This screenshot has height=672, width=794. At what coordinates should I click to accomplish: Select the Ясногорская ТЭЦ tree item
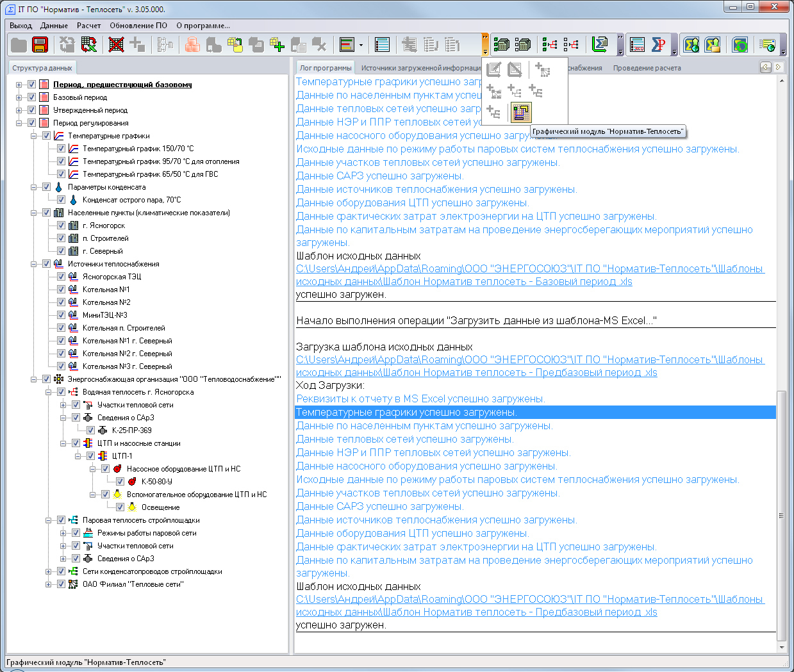[112, 277]
